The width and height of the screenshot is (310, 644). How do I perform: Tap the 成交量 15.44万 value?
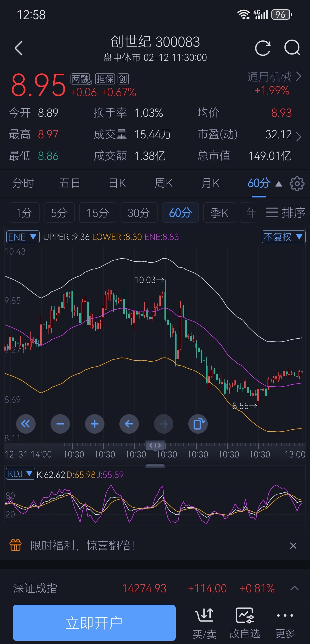point(153,134)
